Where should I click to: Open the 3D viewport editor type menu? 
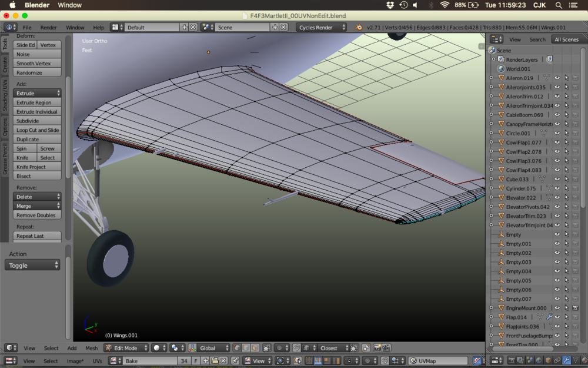11,348
